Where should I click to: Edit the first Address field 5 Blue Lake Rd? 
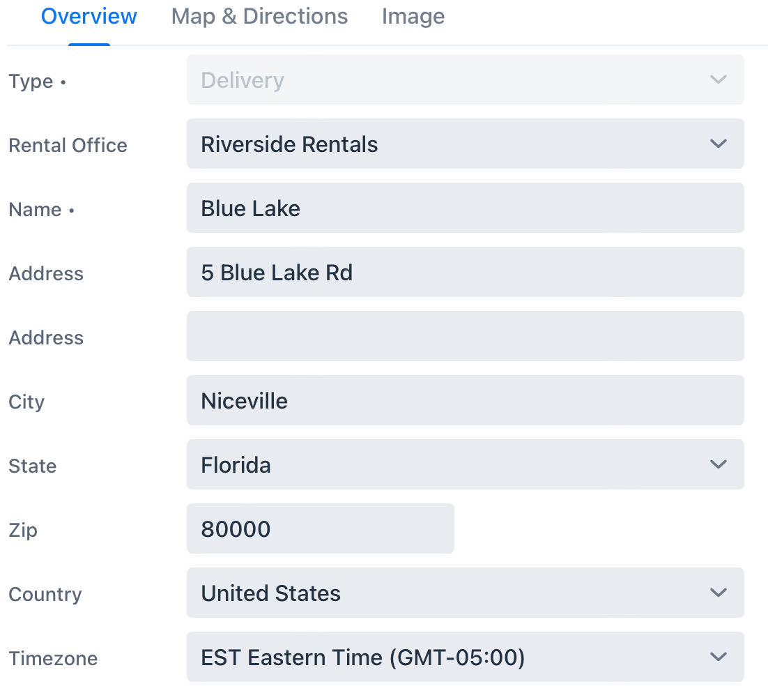point(466,273)
